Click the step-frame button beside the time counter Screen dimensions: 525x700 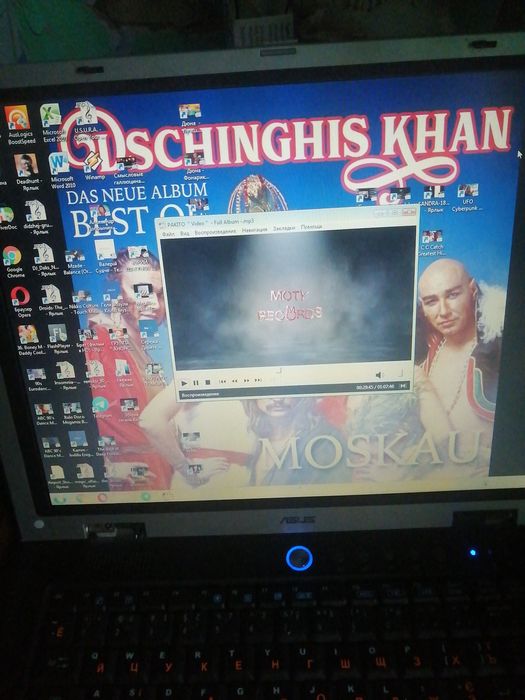click(403, 386)
